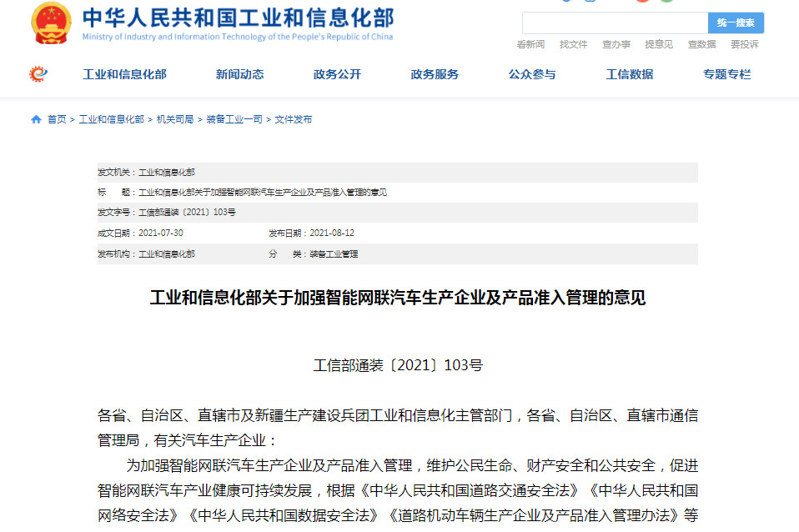Click the MIIT gear logo icon
This screenshot has height=532, width=799.
(x=38, y=74)
